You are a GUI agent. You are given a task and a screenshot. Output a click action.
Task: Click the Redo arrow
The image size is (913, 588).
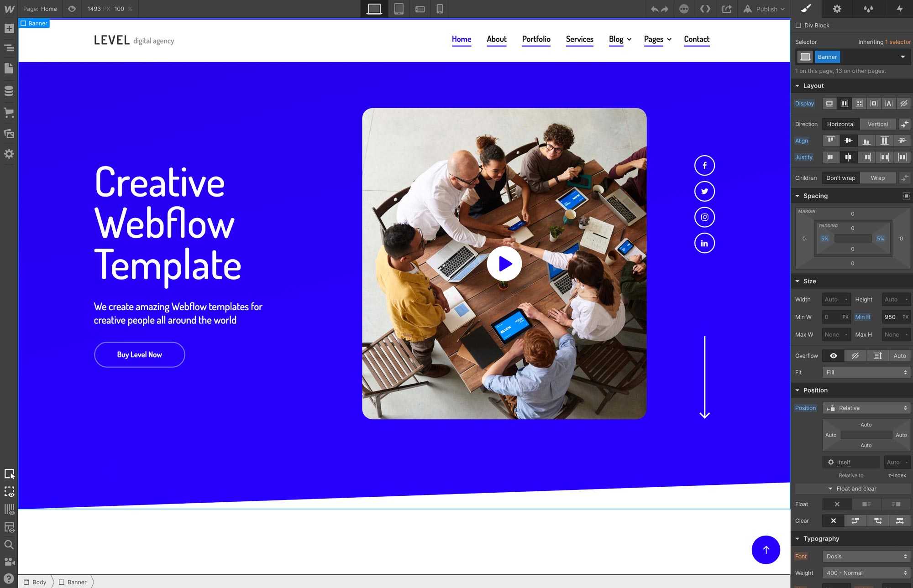coord(665,9)
